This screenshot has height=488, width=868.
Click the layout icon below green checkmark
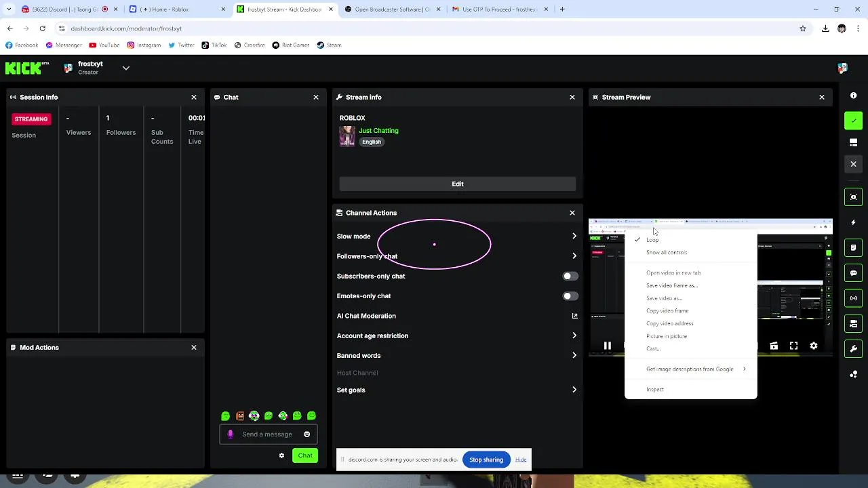[853, 142]
